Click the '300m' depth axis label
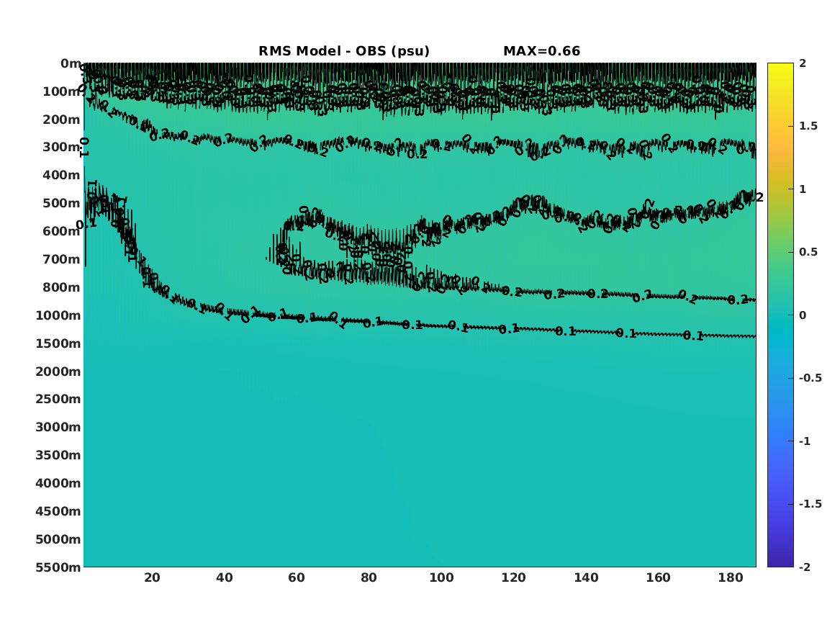Screen dimensions: 840x630 62,148
